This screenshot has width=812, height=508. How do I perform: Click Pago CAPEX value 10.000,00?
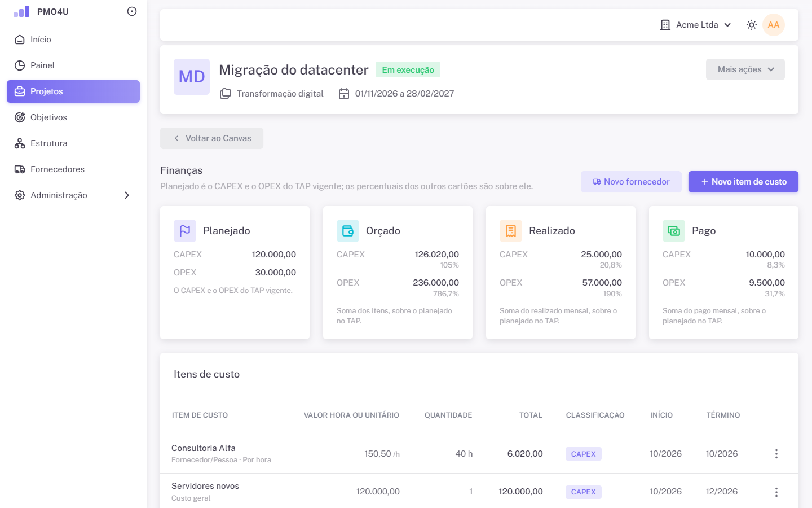[765, 255]
